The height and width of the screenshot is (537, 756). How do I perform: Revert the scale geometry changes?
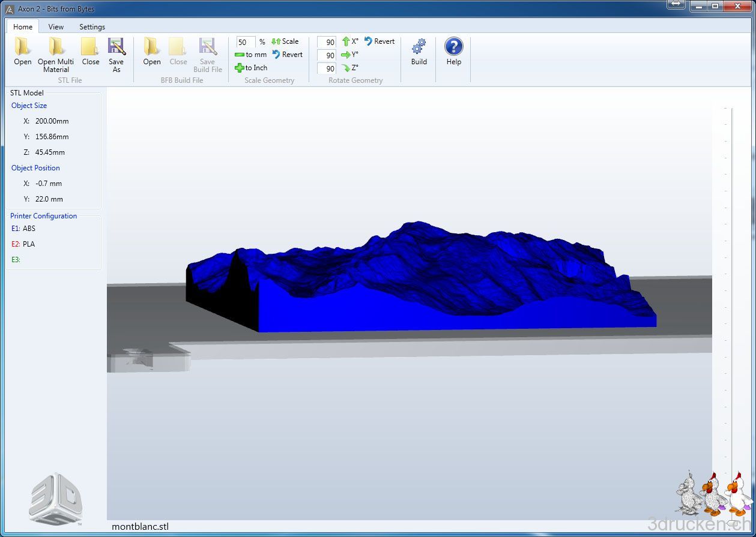click(287, 55)
